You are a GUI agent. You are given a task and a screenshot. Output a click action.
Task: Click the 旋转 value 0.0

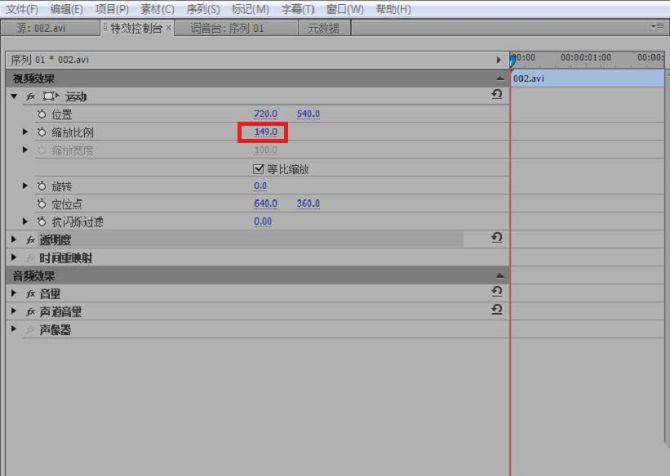(x=260, y=186)
